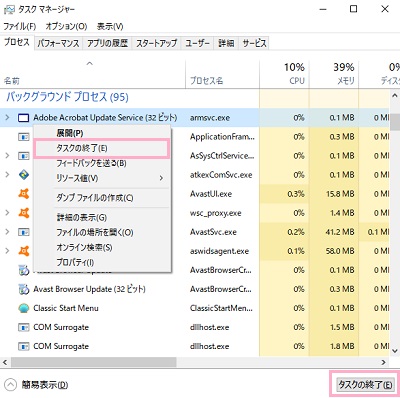400x398 pixels.
Task: Click the 簡易表示(D) link text
Action: coord(45,385)
